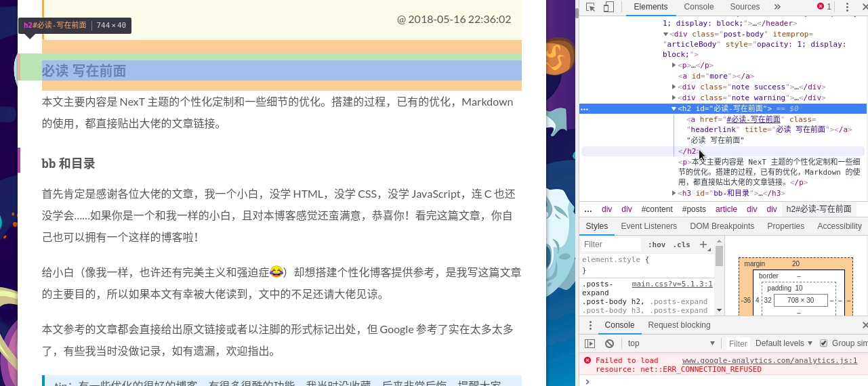The image size is (868, 386).
Task: Collapse the post-body div node
Action: click(666, 34)
